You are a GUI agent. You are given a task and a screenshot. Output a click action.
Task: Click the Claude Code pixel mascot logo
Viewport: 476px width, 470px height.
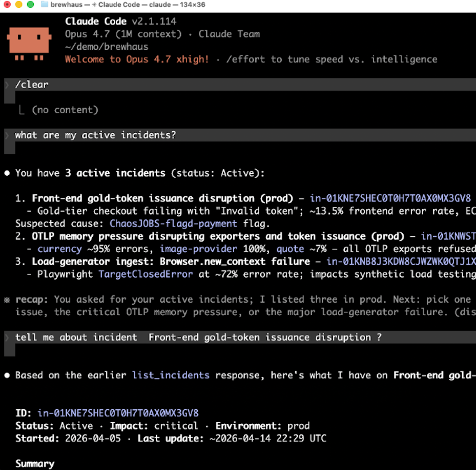pyautogui.click(x=29, y=44)
